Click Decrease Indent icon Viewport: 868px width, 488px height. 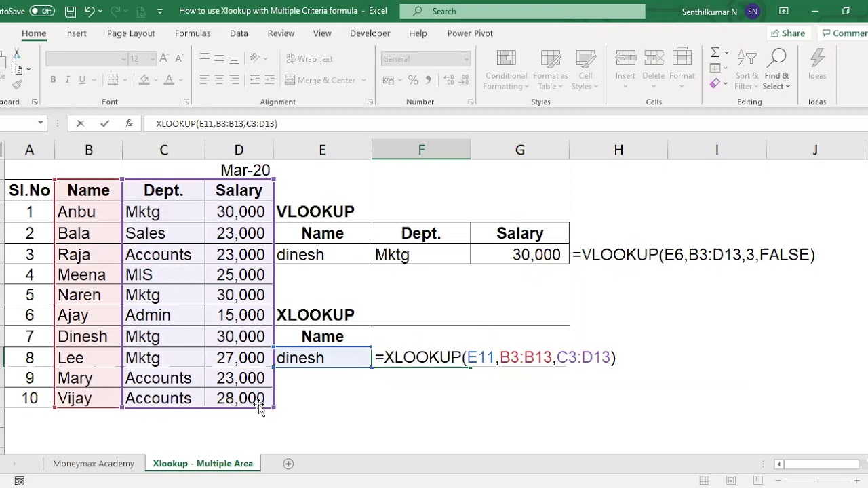coord(254,80)
